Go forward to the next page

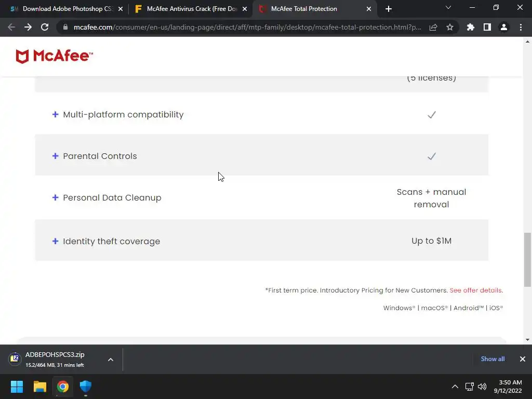(x=28, y=27)
